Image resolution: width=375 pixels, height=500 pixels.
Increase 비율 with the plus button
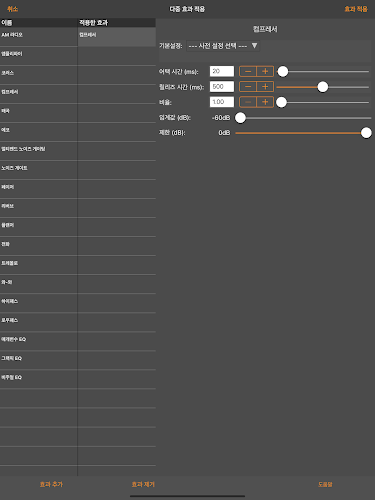265,102
